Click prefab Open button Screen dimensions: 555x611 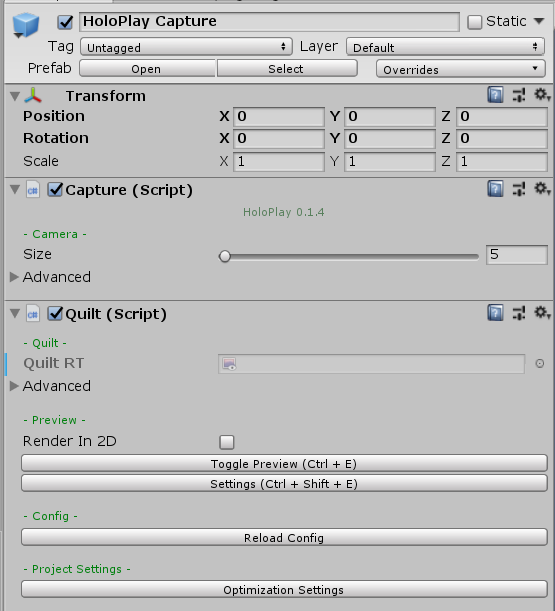point(147,69)
